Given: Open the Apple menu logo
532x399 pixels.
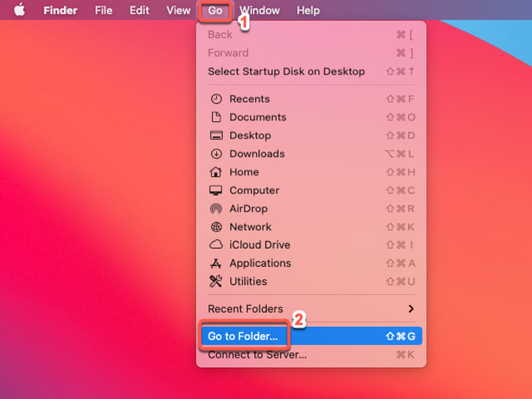Looking at the screenshot, I should coord(20,10).
